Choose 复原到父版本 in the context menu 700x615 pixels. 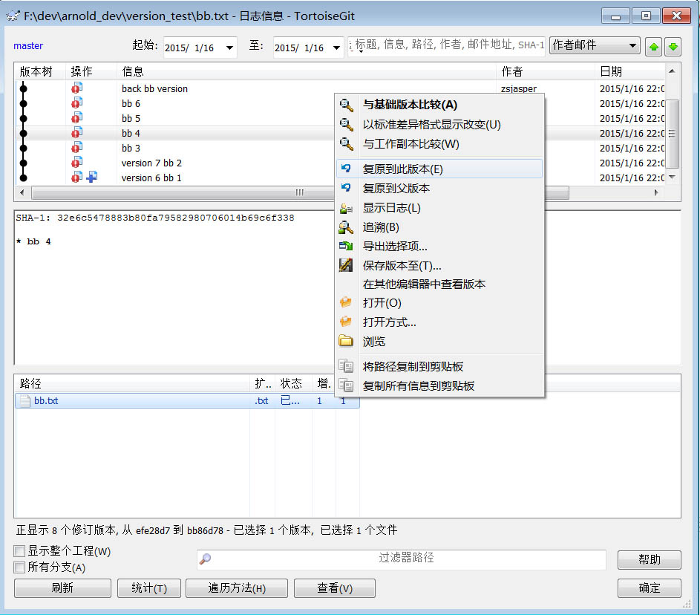pyautogui.click(x=439, y=189)
